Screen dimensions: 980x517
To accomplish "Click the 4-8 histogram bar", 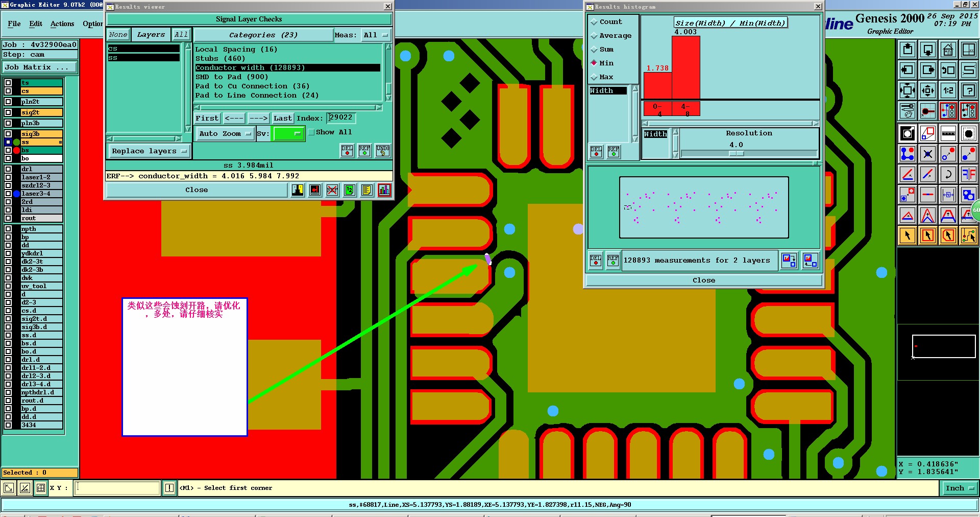I will [685, 67].
